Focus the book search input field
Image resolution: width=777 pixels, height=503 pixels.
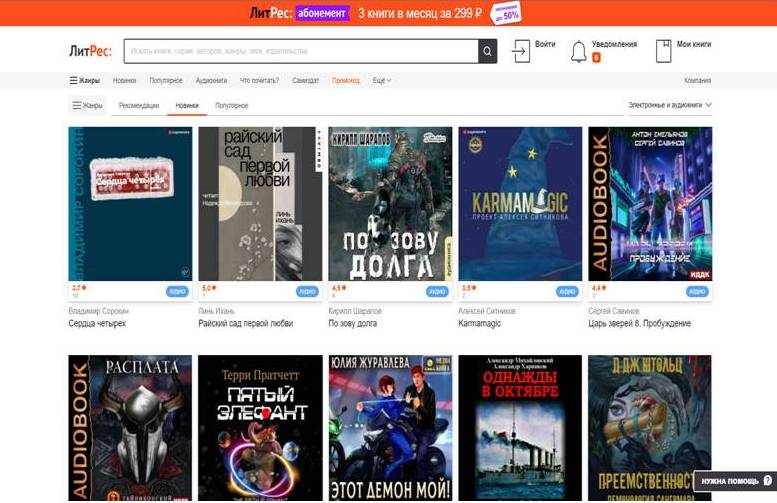coord(301,51)
